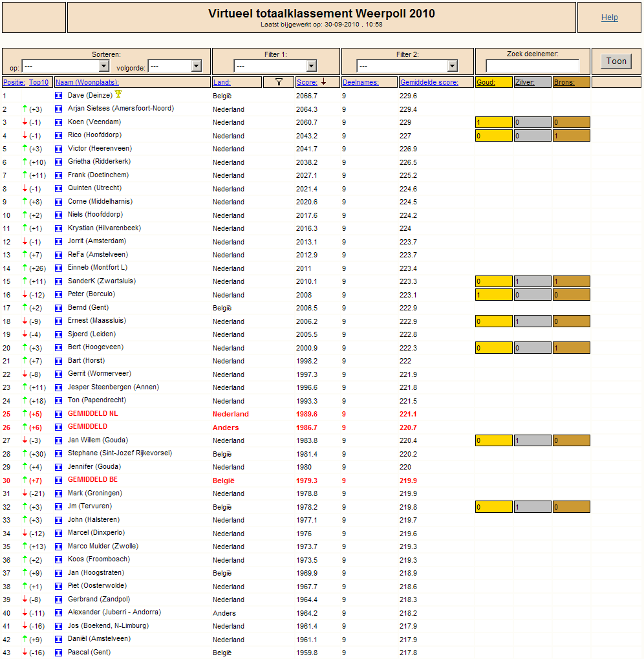Click Koen's gold medal count box
Screen dimensions: 644x659
pos(493,122)
